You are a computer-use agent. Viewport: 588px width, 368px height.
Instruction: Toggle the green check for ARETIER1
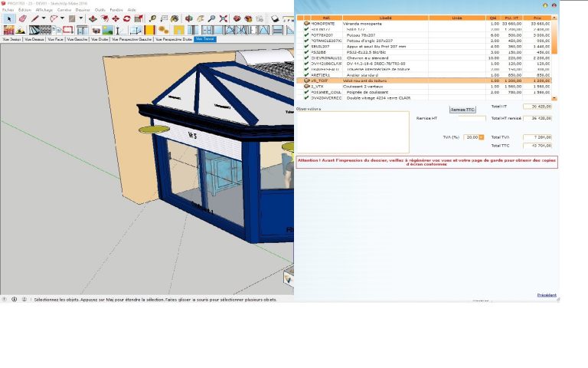[307, 74]
